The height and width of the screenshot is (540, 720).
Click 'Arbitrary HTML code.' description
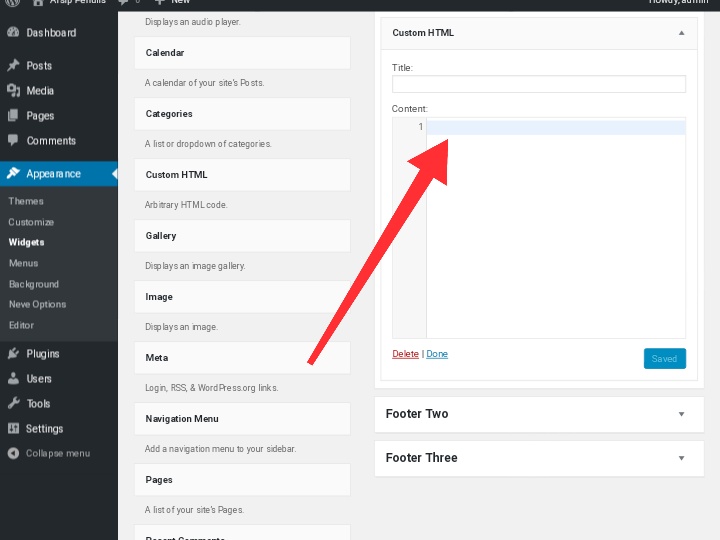point(186,205)
